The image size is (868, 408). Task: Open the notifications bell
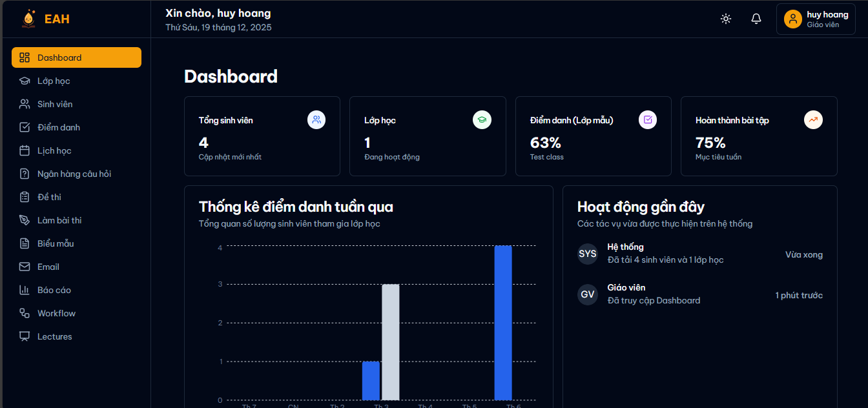(756, 19)
